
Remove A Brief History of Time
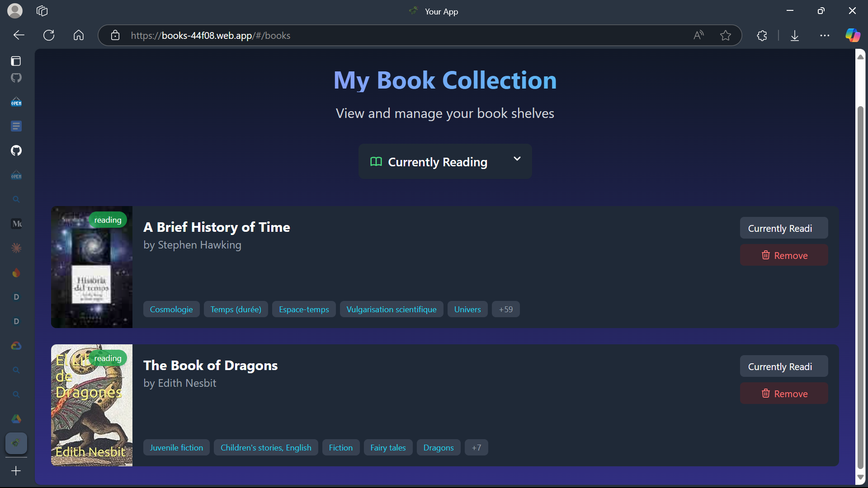point(783,255)
